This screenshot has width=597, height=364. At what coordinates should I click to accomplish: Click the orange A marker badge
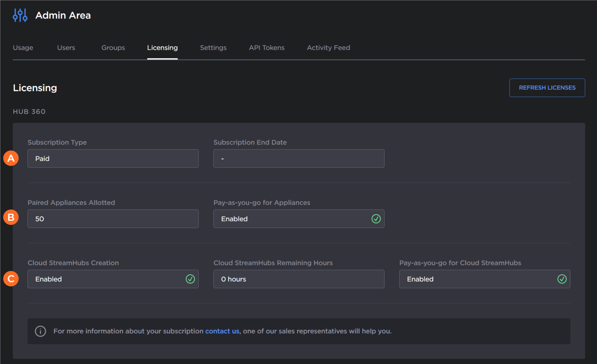pyautogui.click(x=11, y=158)
